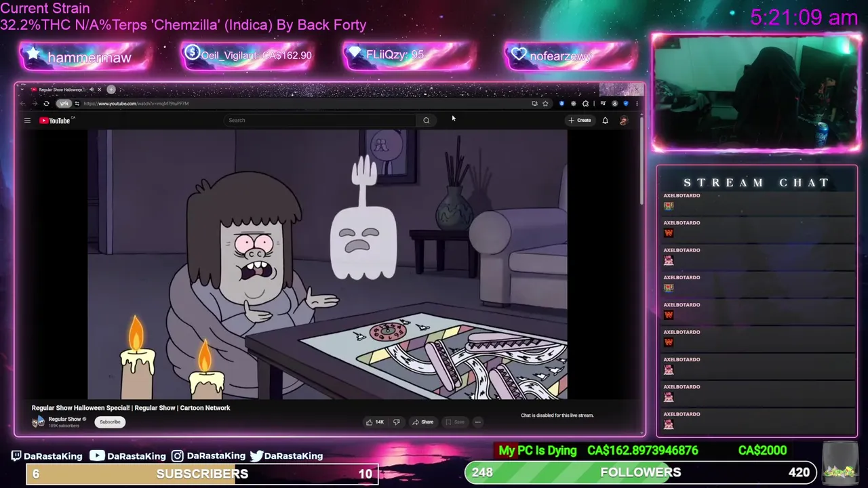Focus the YouTube Search input field

(320, 121)
